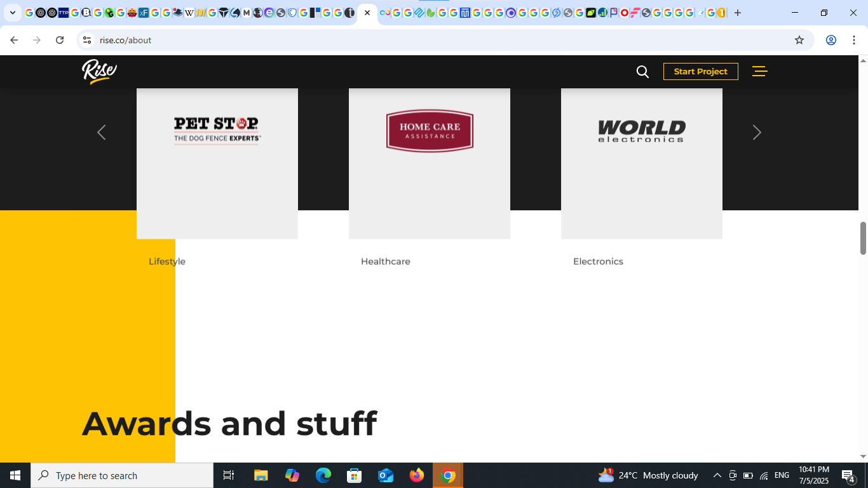Image resolution: width=868 pixels, height=488 pixels.
Task: Launch Copilot from the taskbar
Action: point(292,475)
